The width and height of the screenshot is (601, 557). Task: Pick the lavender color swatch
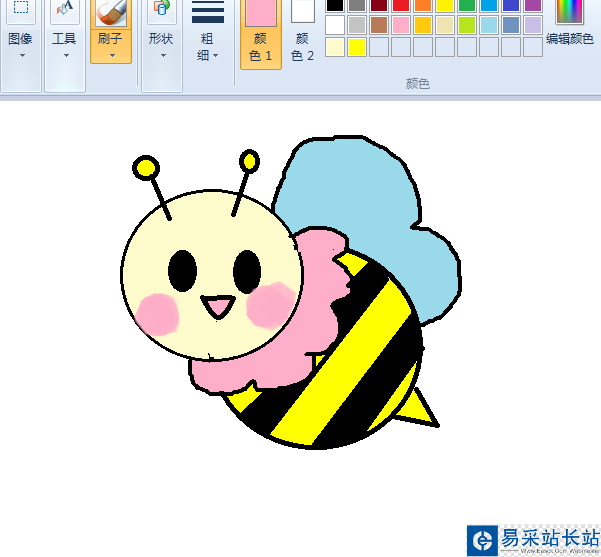[x=533, y=25]
